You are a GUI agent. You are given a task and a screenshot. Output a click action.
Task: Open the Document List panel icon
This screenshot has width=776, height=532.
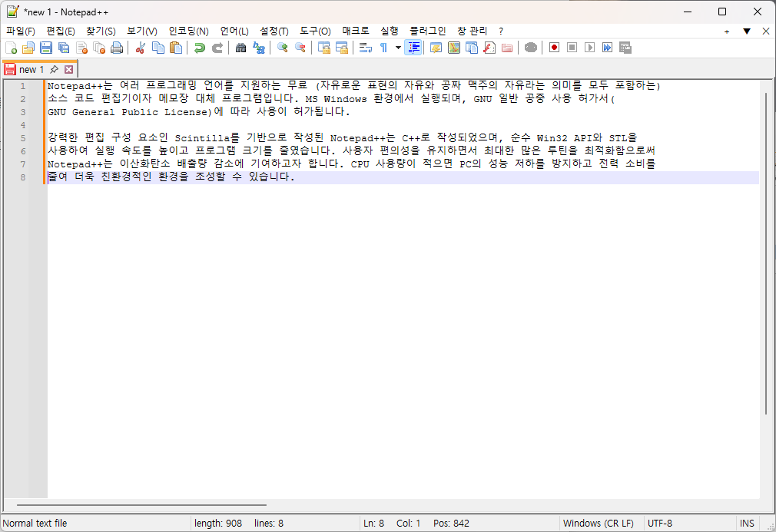[472, 48]
